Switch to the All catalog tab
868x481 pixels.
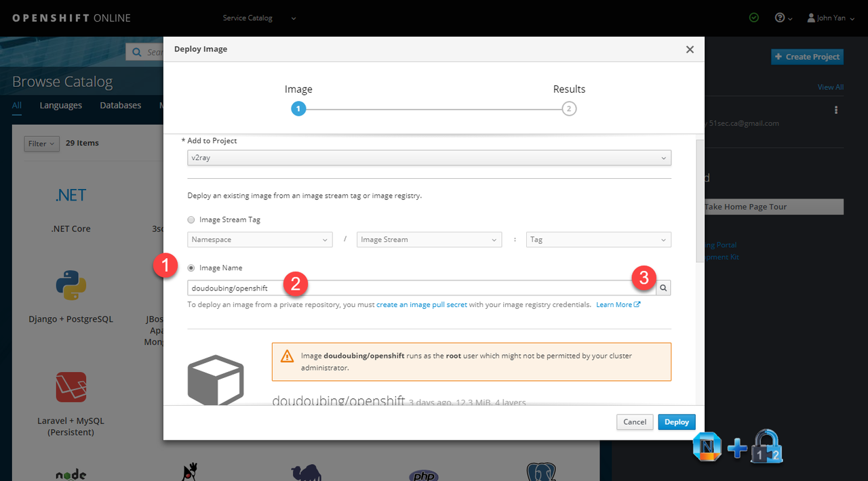17,105
